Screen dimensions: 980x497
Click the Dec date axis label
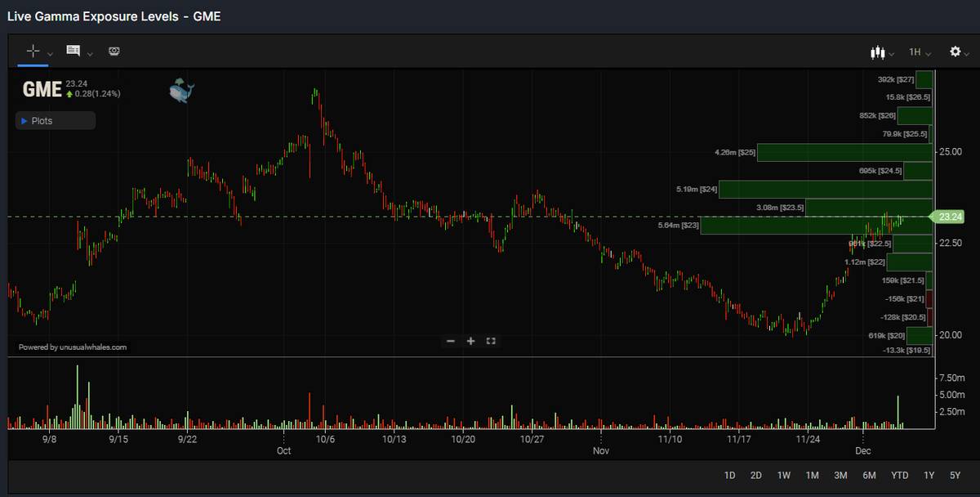tap(863, 450)
